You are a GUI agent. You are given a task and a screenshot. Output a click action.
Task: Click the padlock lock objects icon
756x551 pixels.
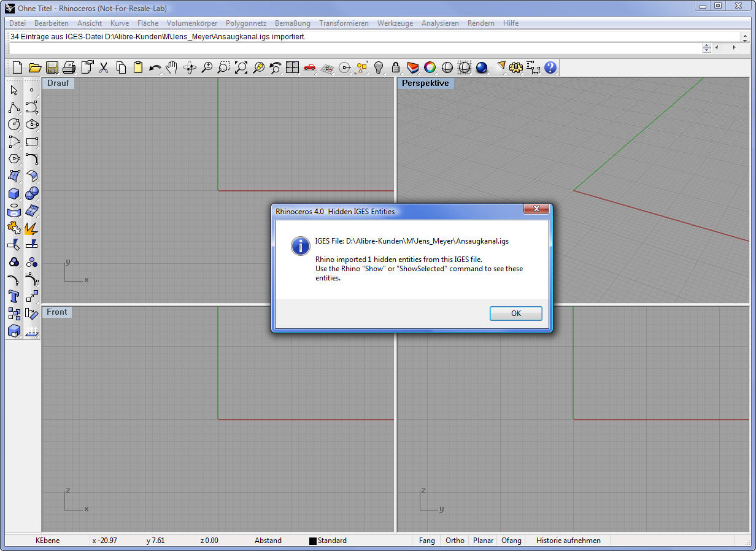pyautogui.click(x=396, y=67)
